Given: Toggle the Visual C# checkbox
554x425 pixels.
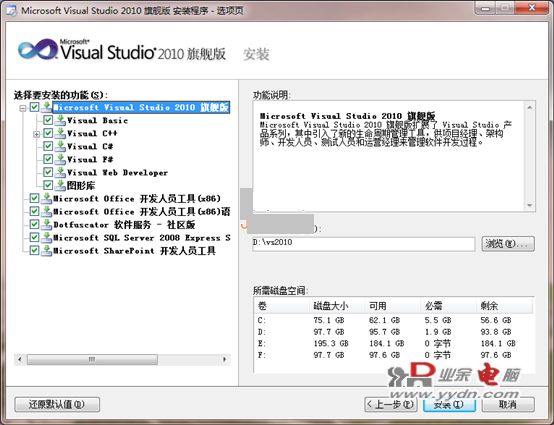Looking at the screenshot, I should pos(48,146).
